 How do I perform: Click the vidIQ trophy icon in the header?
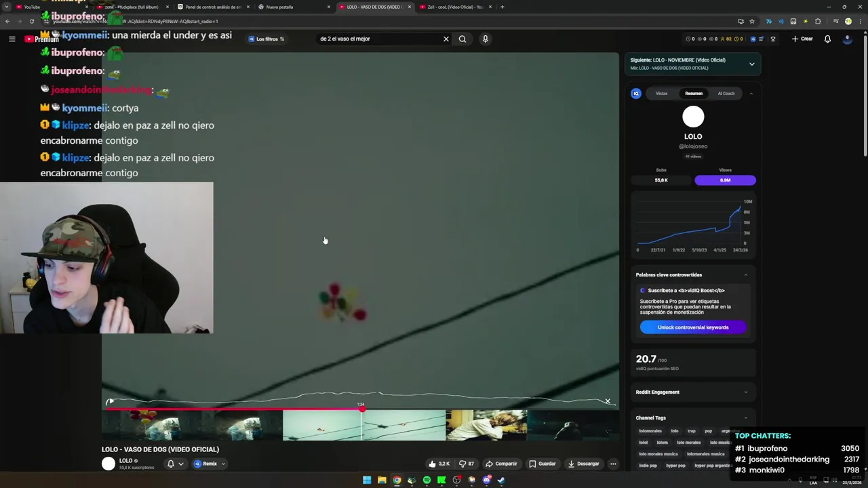pyautogui.click(x=772, y=39)
